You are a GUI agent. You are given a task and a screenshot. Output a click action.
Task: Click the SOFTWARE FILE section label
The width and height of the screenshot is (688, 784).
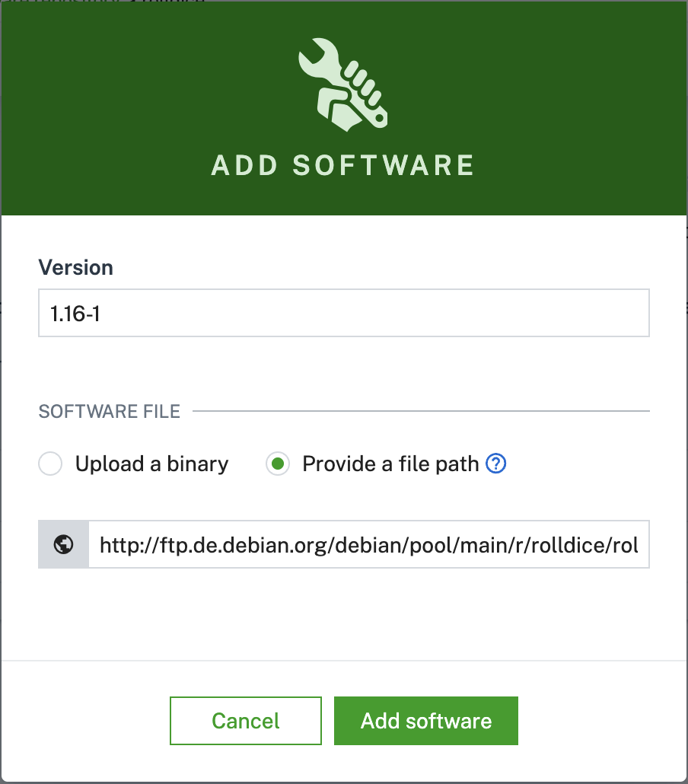(x=110, y=411)
